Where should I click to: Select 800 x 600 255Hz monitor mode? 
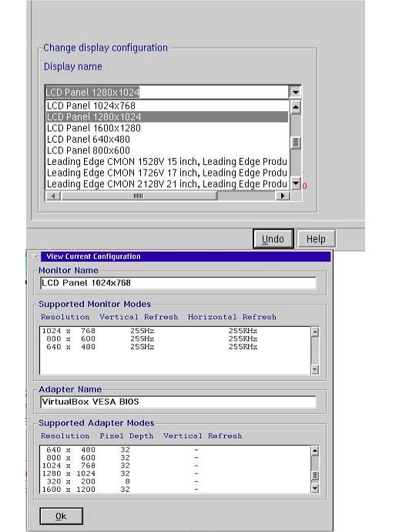click(175, 338)
